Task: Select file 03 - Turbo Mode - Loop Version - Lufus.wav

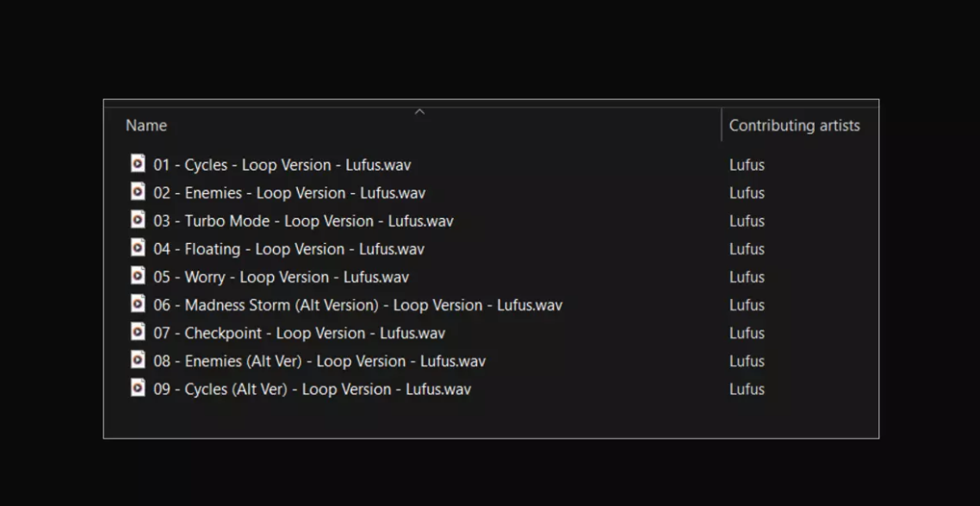Action: click(304, 222)
